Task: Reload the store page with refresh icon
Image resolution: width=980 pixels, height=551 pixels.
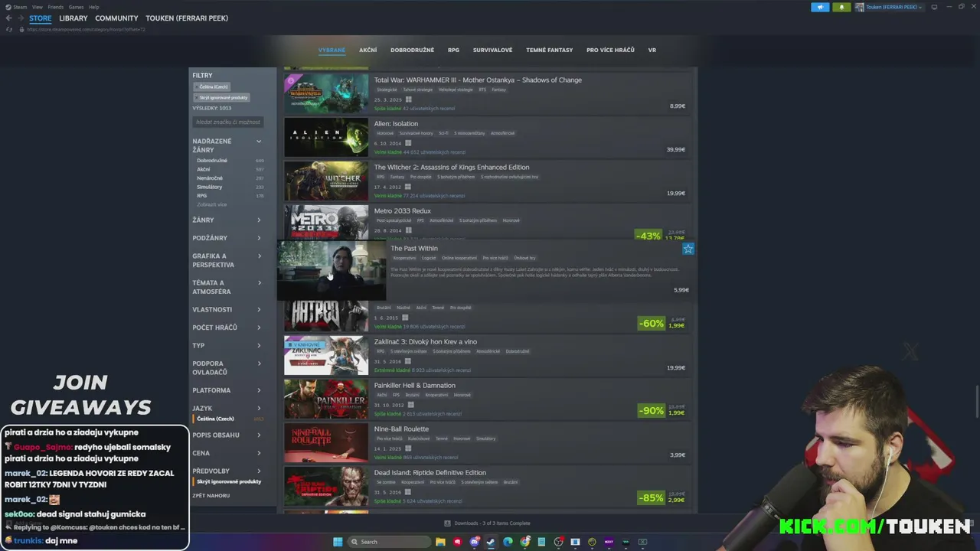Action: (9, 29)
